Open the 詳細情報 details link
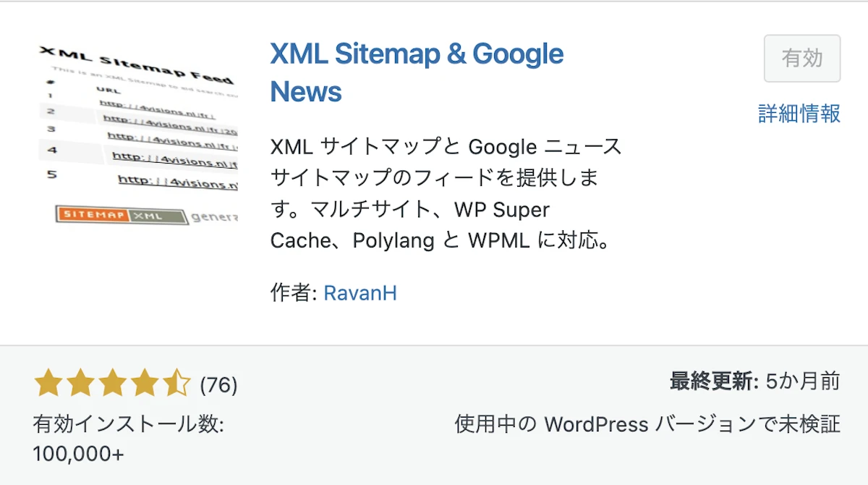 click(799, 114)
